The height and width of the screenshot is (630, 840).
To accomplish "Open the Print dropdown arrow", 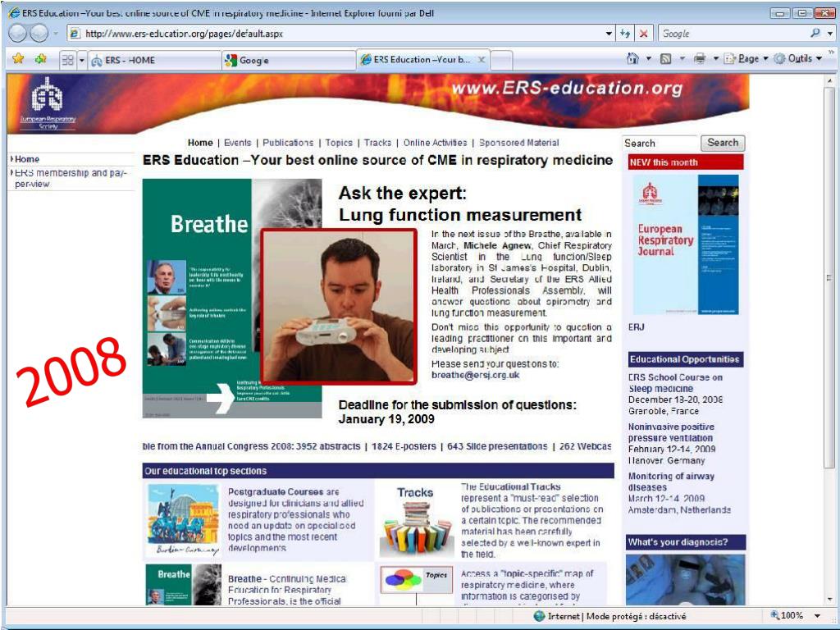I will (x=715, y=59).
